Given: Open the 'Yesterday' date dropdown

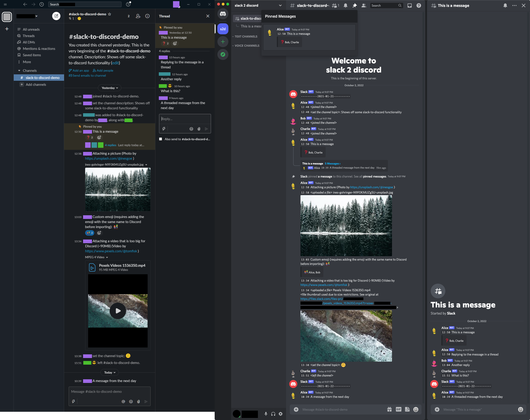Looking at the screenshot, I should point(110,88).
